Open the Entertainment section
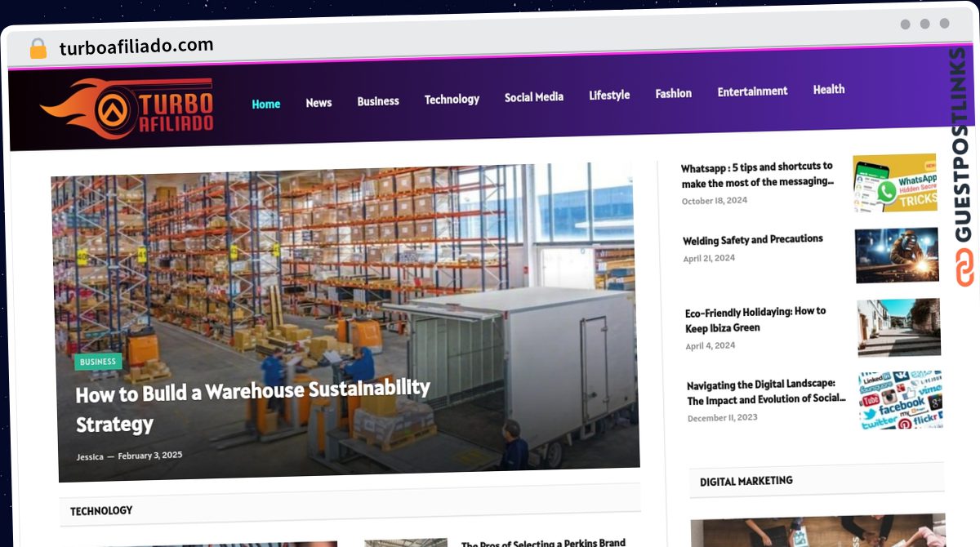This screenshot has width=980, height=547. click(753, 91)
